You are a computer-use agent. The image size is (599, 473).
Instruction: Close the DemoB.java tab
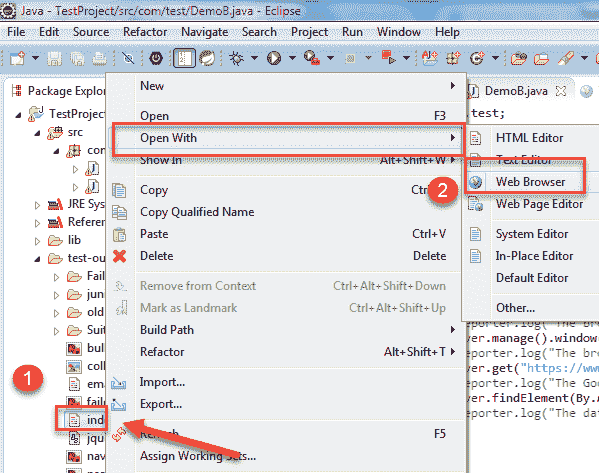560,91
